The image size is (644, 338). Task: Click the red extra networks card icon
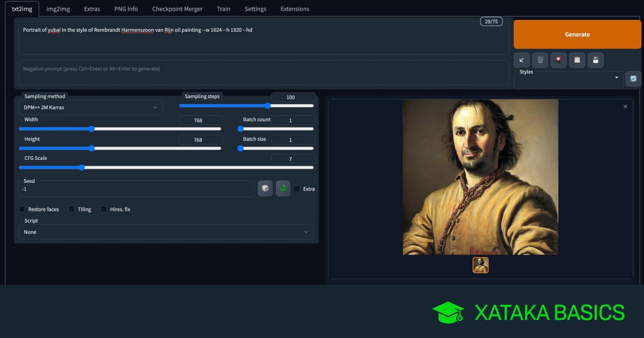(x=559, y=60)
